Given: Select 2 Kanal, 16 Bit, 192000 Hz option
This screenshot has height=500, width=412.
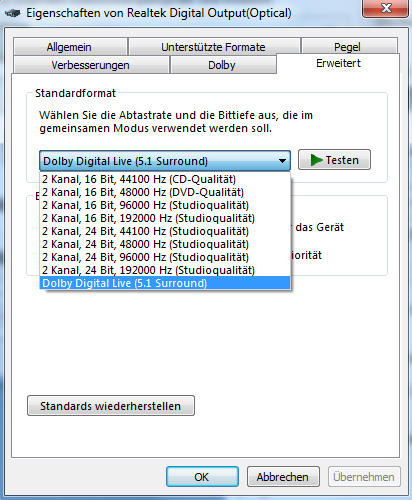Looking at the screenshot, I should [165, 218].
